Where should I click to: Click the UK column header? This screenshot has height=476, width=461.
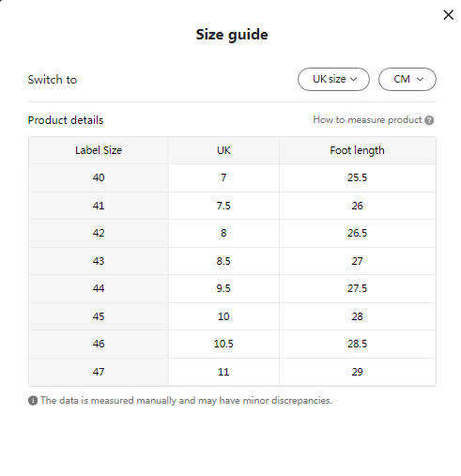click(x=223, y=150)
